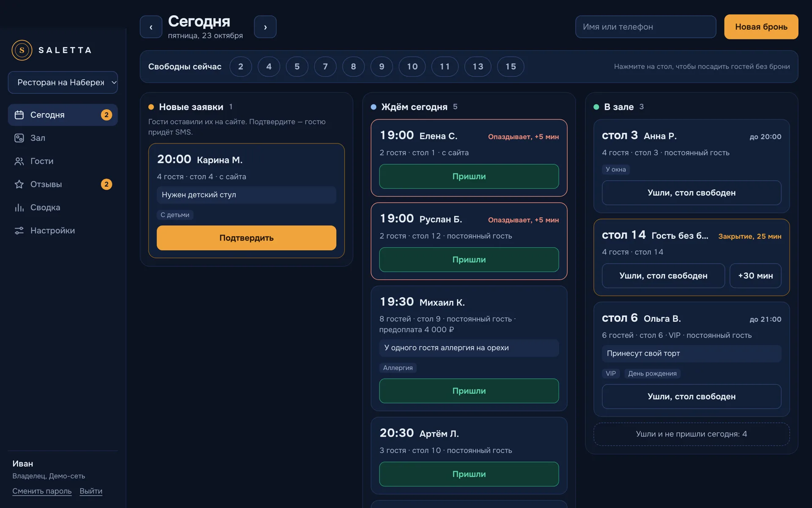Click the Новая бронь button
This screenshot has height=508, width=812.
pos(761,27)
